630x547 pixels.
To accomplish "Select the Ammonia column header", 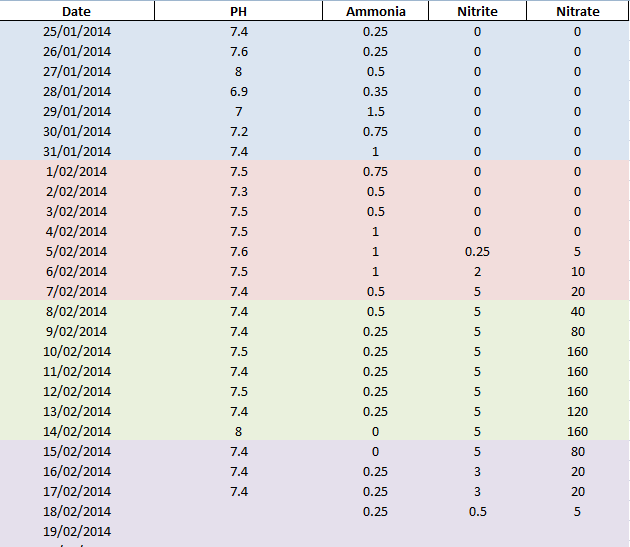I will (376, 11).
